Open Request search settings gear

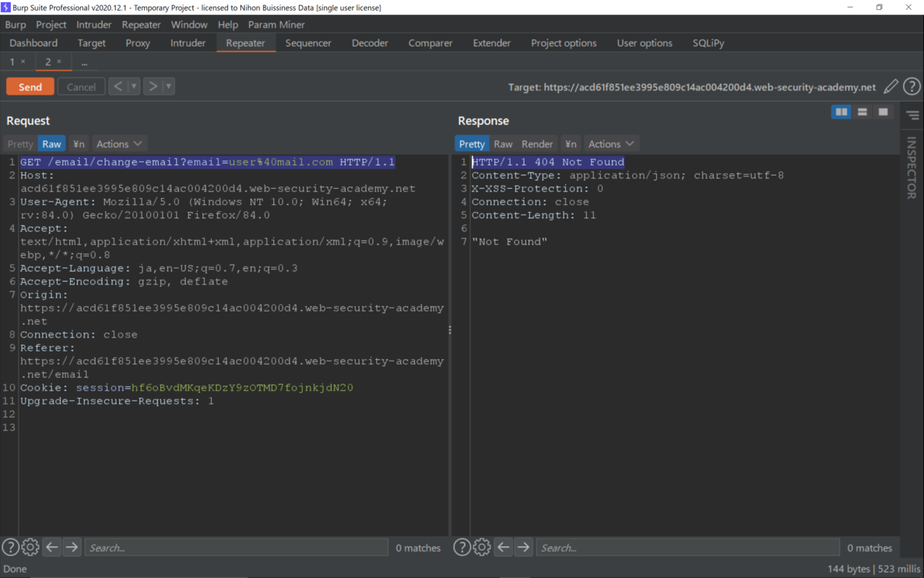(x=30, y=547)
